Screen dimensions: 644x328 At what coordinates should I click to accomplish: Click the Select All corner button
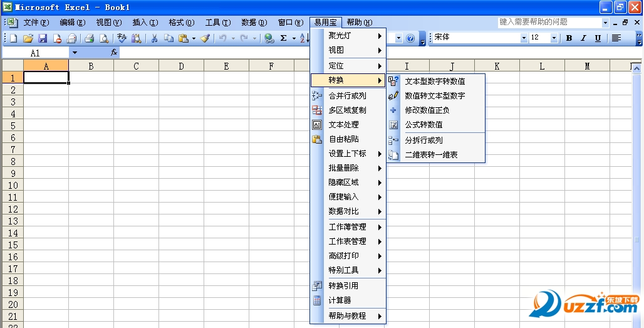(x=13, y=66)
